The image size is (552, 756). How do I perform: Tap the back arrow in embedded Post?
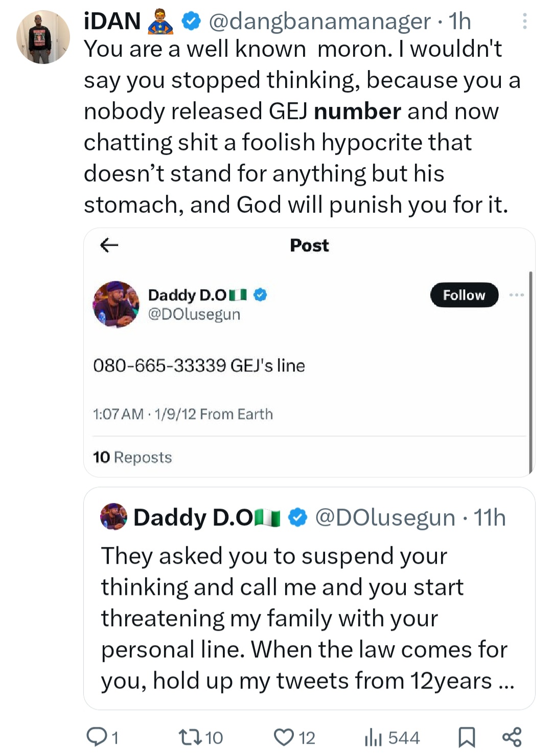tap(109, 245)
